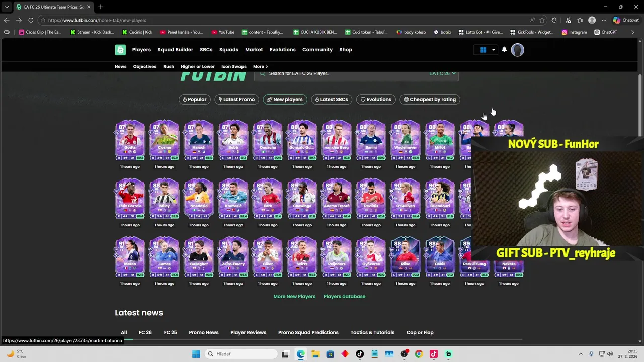
Task: Open the YouTube bookmark
Action: [x=222, y=32]
